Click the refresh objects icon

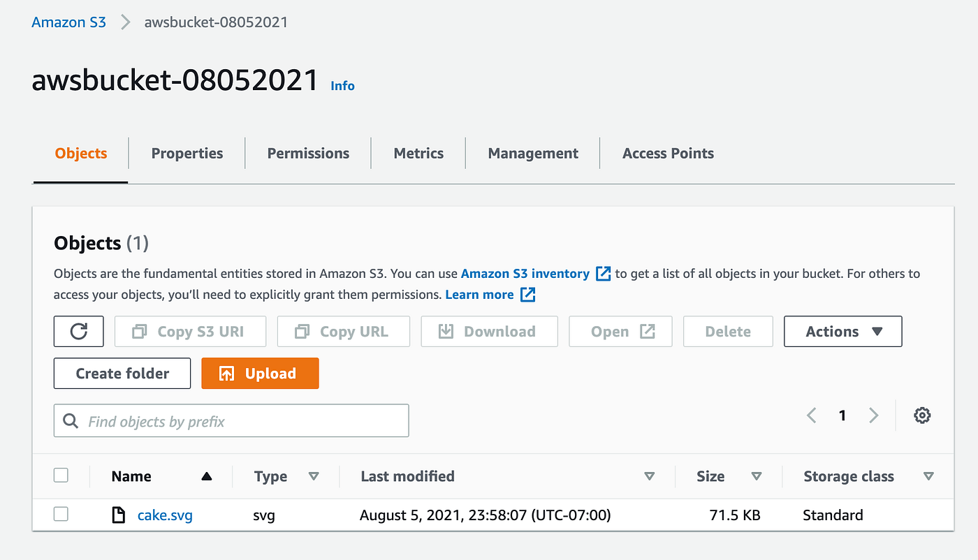point(78,331)
